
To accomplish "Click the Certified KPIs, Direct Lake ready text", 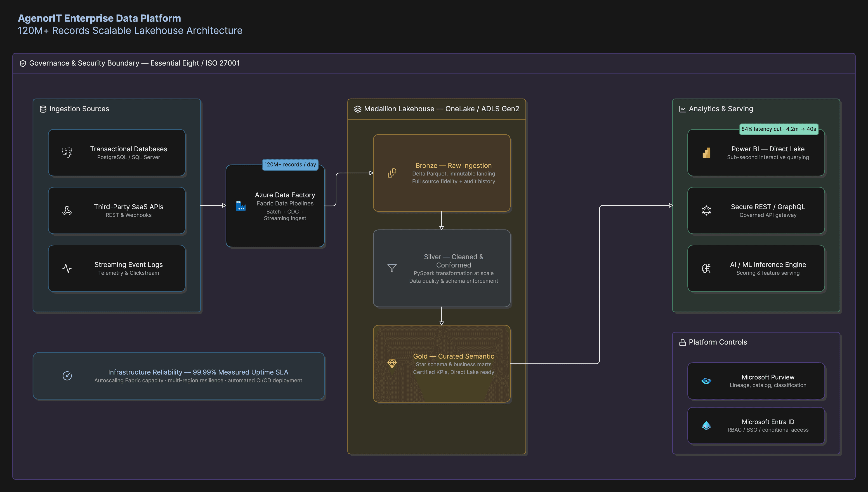I will [453, 372].
